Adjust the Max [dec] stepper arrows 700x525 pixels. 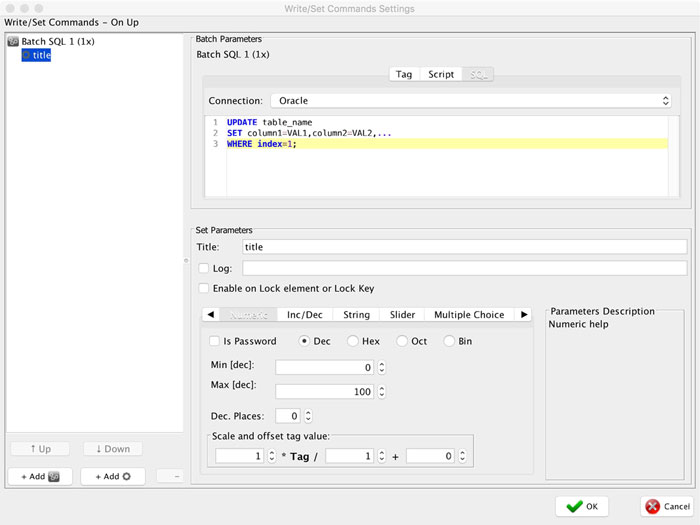381,392
